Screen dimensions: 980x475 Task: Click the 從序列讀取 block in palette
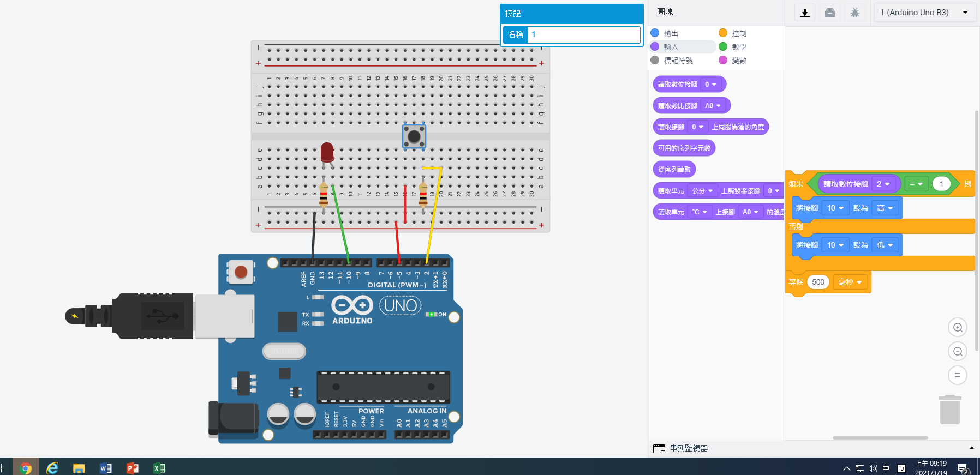click(674, 170)
